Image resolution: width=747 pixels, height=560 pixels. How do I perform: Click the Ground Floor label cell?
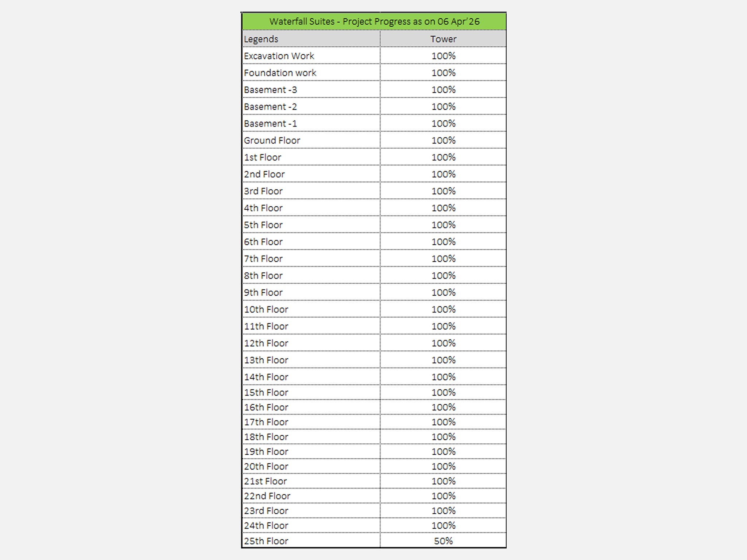point(272,141)
